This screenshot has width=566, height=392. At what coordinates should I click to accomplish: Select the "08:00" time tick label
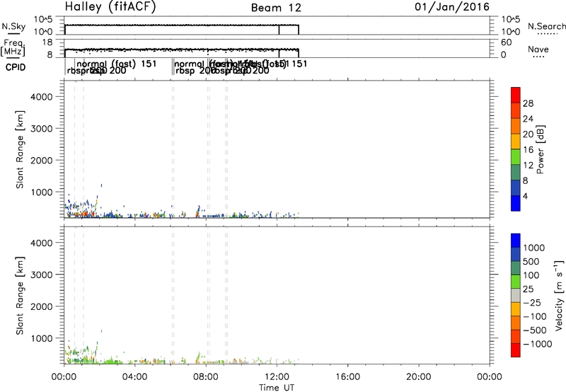206,377
